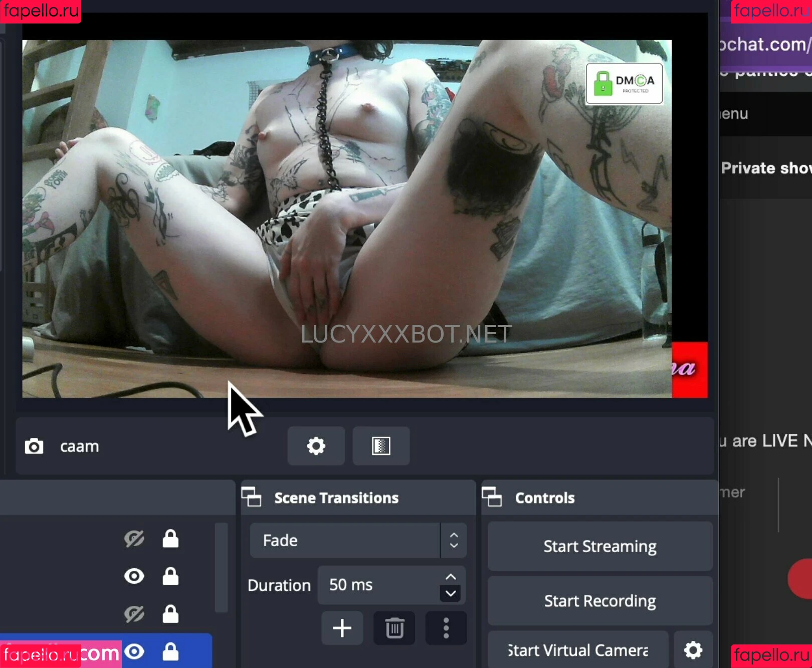812x668 pixels.
Task: Open the Filters icon next to the gear
Action: pyautogui.click(x=380, y=446)
